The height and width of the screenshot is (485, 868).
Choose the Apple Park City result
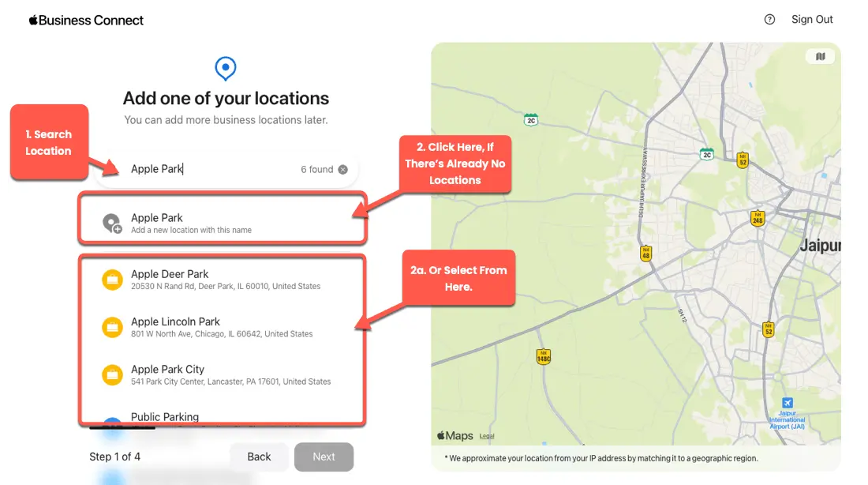(223, 375)
